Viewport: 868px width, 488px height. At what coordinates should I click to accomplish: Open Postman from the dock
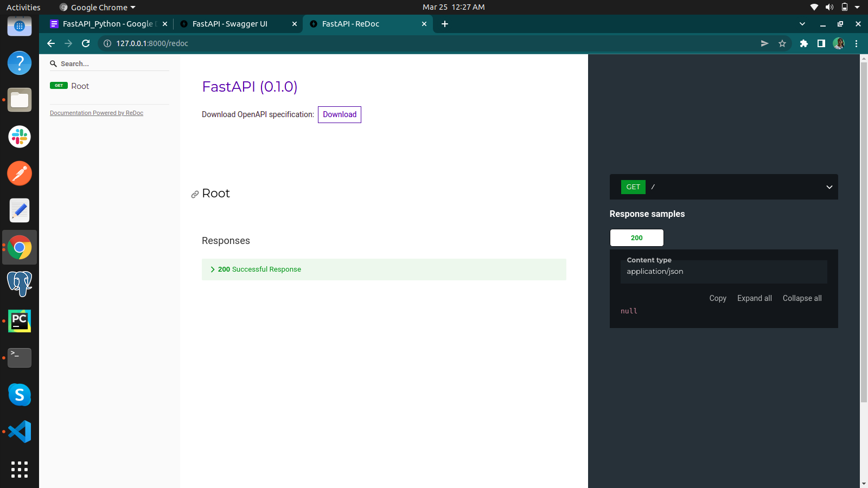click(x=20, y=174)
